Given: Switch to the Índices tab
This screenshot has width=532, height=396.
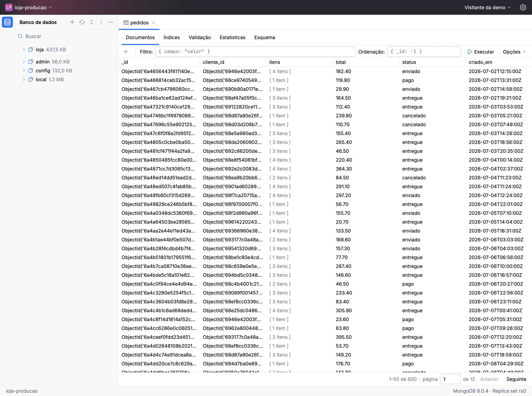Looking at the screenshot, I should click(x=172, y=37).
